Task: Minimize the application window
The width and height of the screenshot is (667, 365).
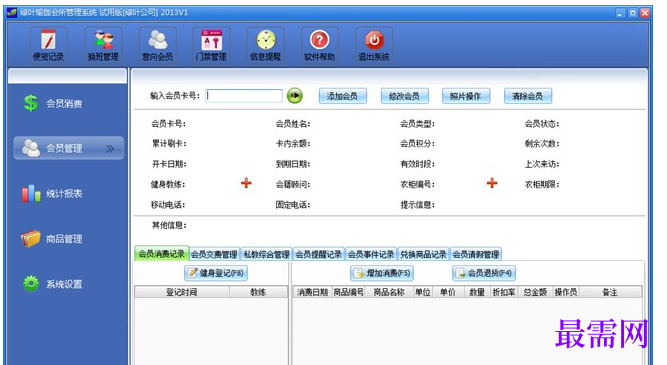Action: (x=621, y=13)
